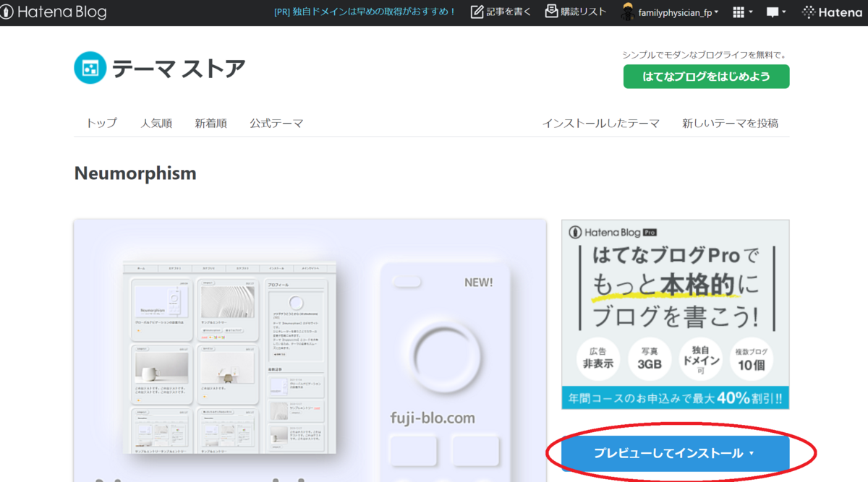Click the write article pencil icon
This screenshot has width=868, height=482.
click(x=477, y=12)
